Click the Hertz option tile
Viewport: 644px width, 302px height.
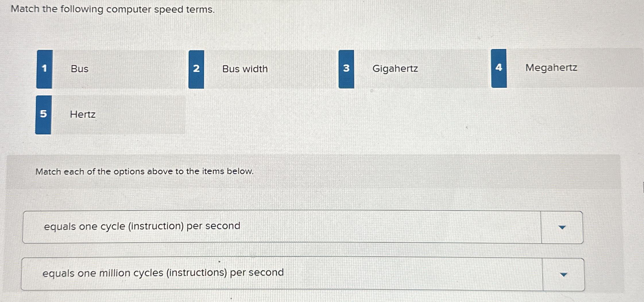tap(83, 115)
